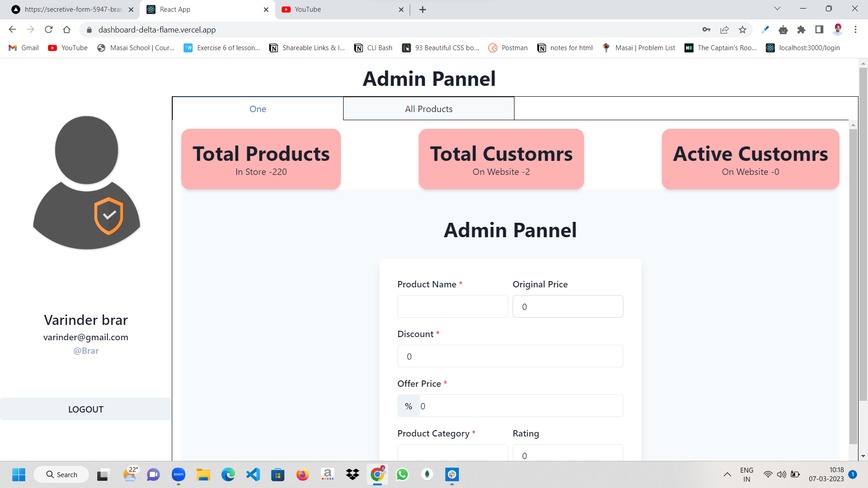
Task: Click the admin profile avatar image
Action: (x=86, y=183)
